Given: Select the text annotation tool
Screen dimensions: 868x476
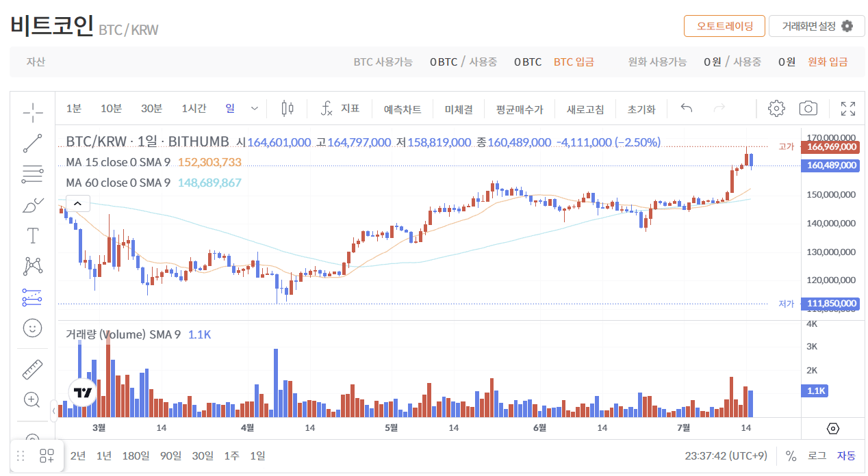Looking at the screenshot, I should [x=32, y=235].
